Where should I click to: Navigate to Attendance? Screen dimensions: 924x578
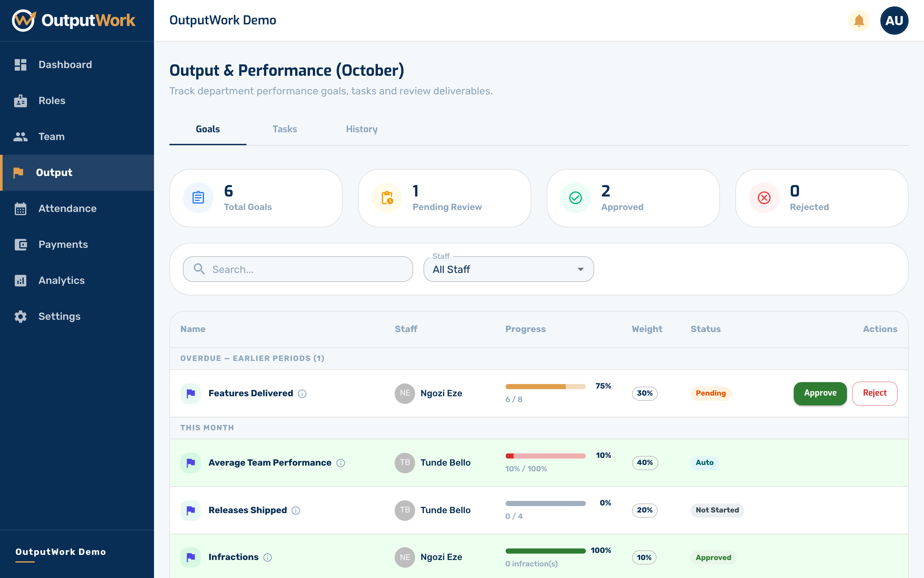[77, 208]
